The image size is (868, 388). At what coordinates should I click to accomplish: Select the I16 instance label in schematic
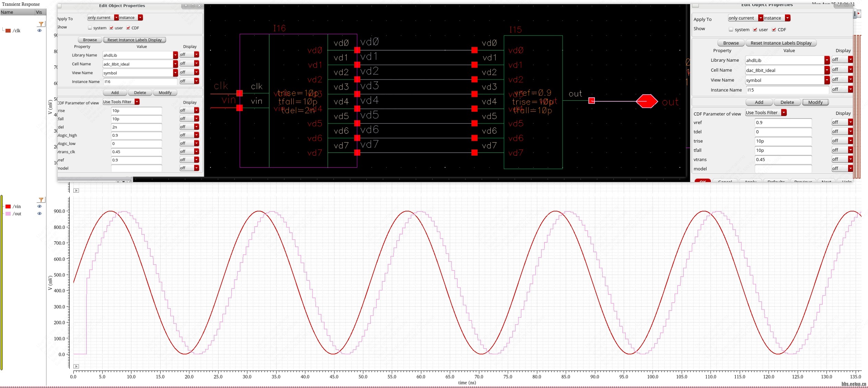point(279,28)
